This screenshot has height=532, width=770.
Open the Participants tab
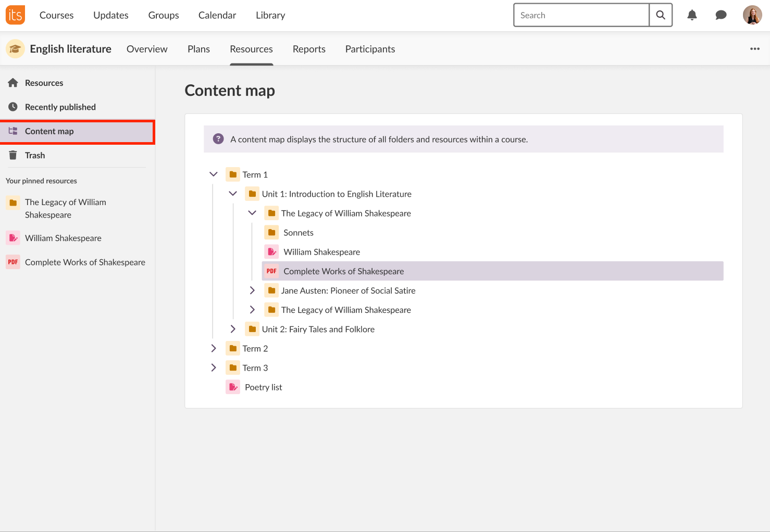(x=370, y=49)
